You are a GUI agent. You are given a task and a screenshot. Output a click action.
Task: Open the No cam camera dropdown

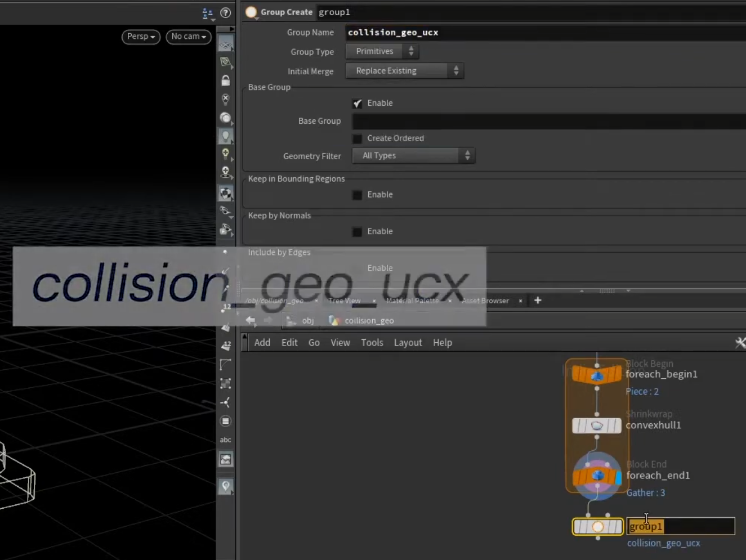click(x=189, y=37)
